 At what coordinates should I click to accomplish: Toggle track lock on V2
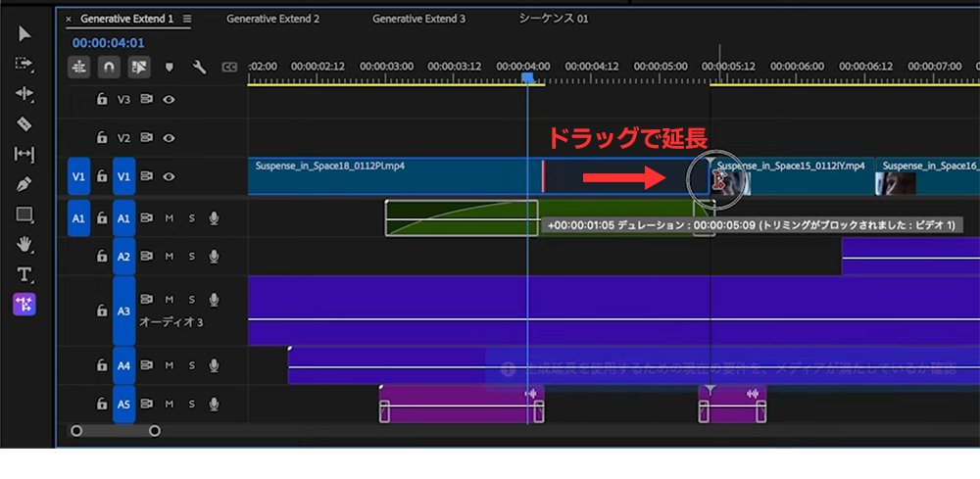pos(101,138)
